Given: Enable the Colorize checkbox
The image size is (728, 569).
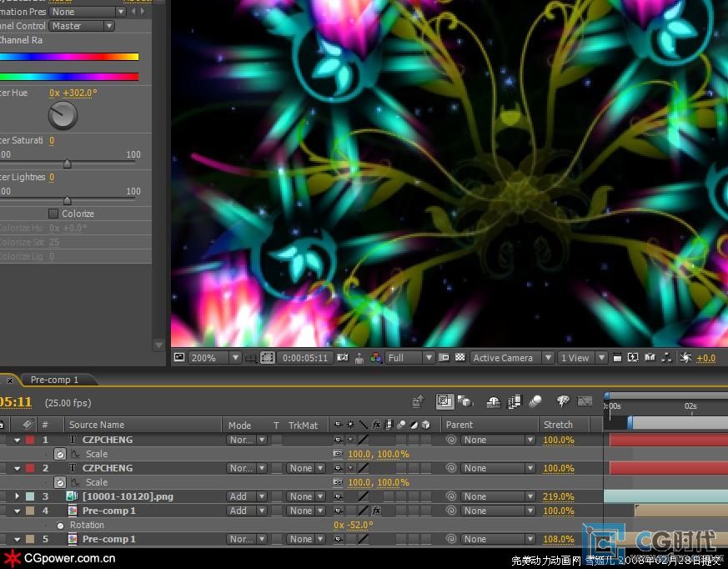Looking at the screenshot, I should point(53,214).
